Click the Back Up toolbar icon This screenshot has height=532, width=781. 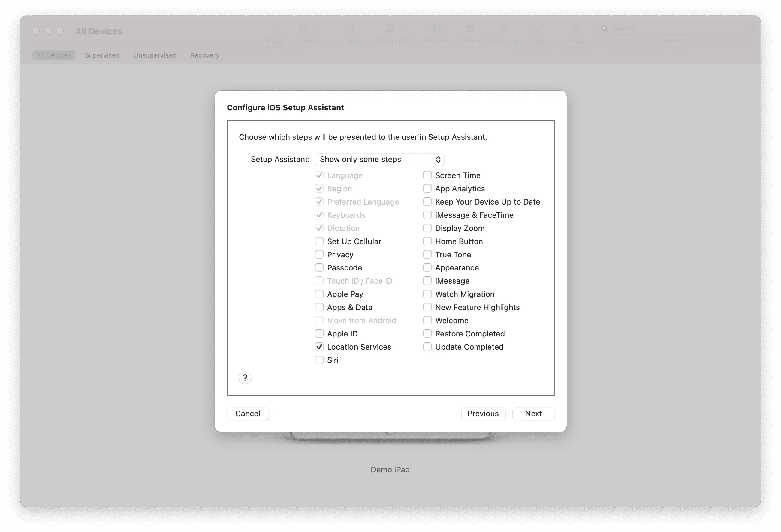pyautogui.click(x=503, y=28)
